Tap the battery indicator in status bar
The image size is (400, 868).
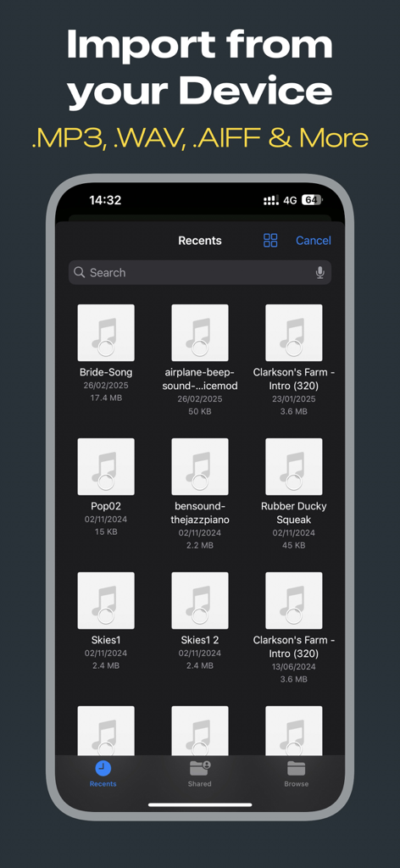312,200
